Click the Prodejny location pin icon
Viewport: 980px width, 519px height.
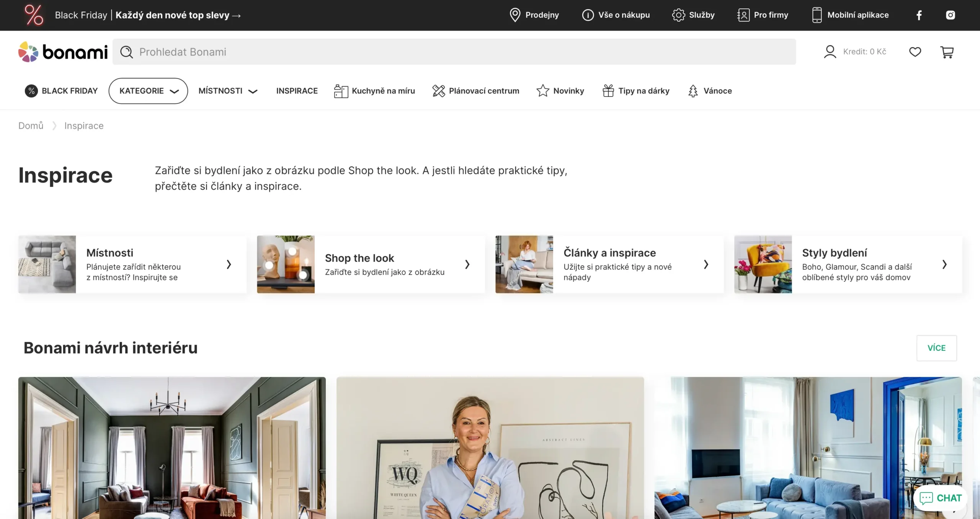(515, 15)
